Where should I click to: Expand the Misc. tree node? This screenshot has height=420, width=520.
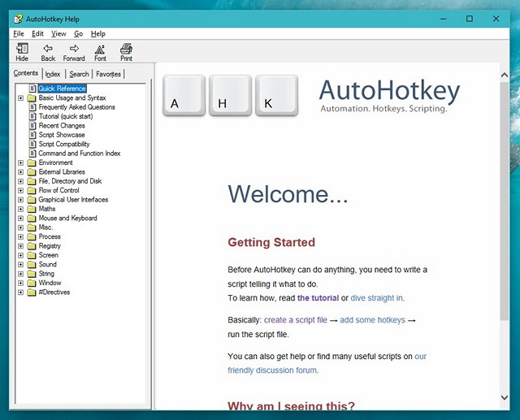(20, 227)
